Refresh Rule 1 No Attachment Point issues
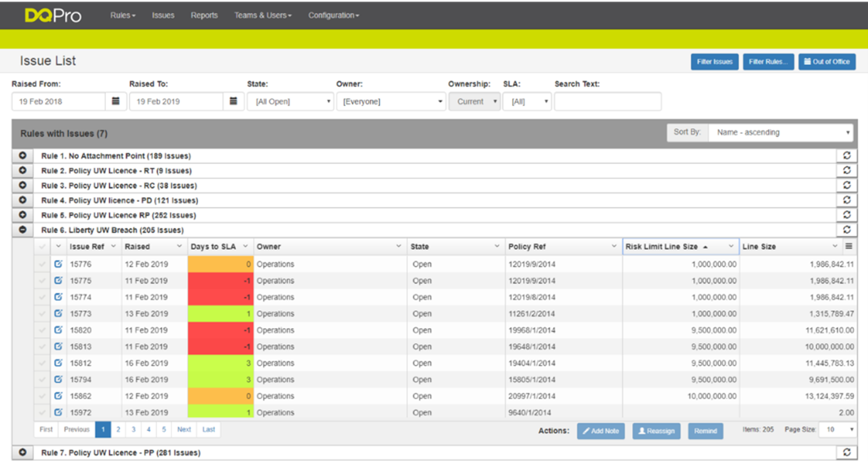 [x=846, y=156]
